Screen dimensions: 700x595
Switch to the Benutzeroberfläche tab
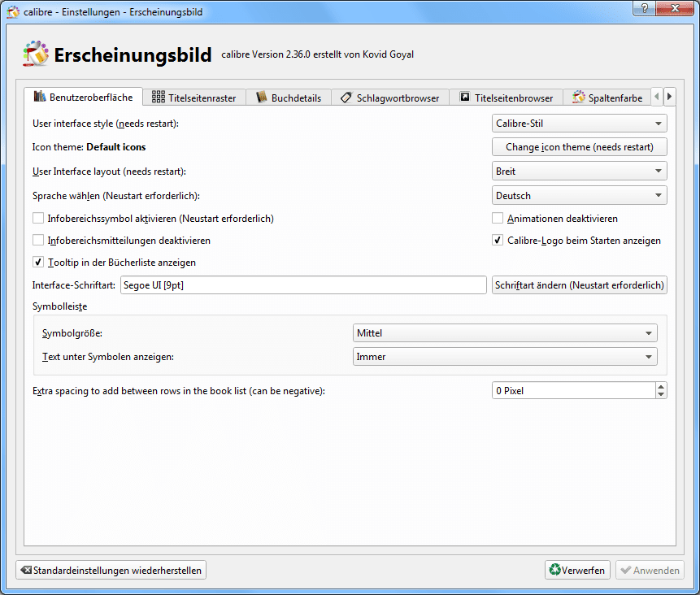(x=84, y=97)
